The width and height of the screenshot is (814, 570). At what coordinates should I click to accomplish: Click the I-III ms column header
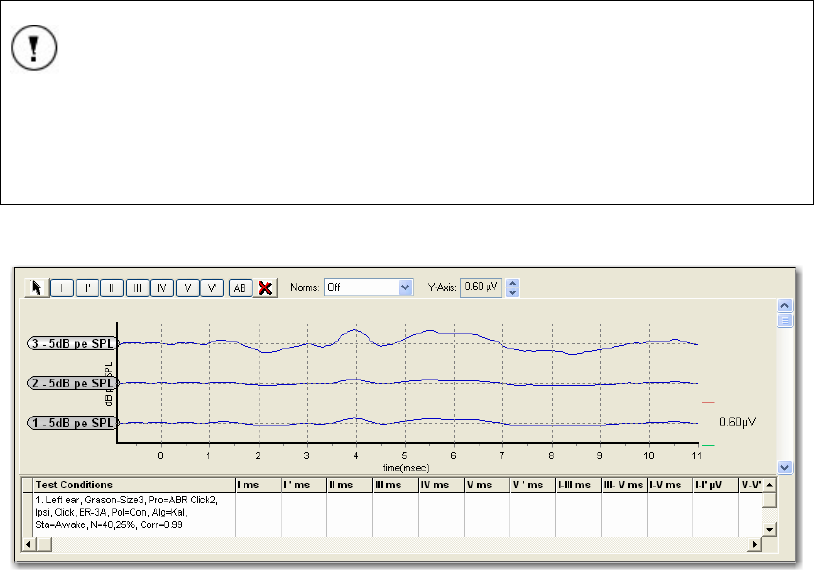point(579,485)
